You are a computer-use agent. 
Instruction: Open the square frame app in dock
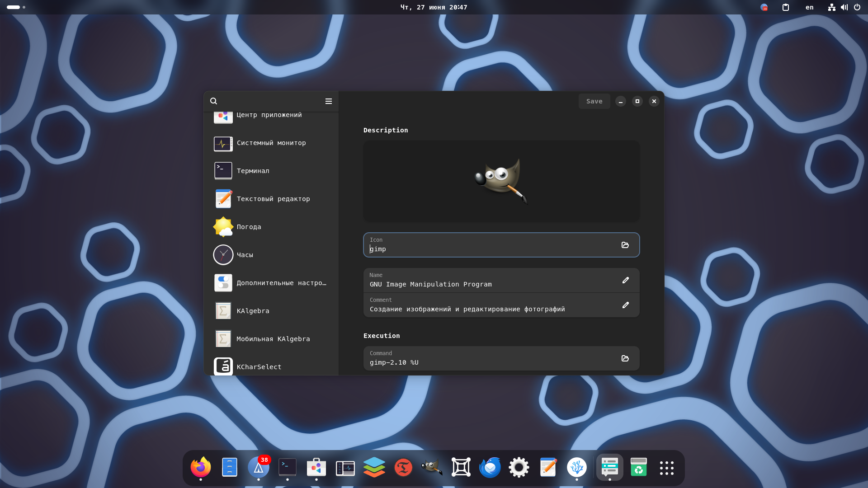(461, 468)
